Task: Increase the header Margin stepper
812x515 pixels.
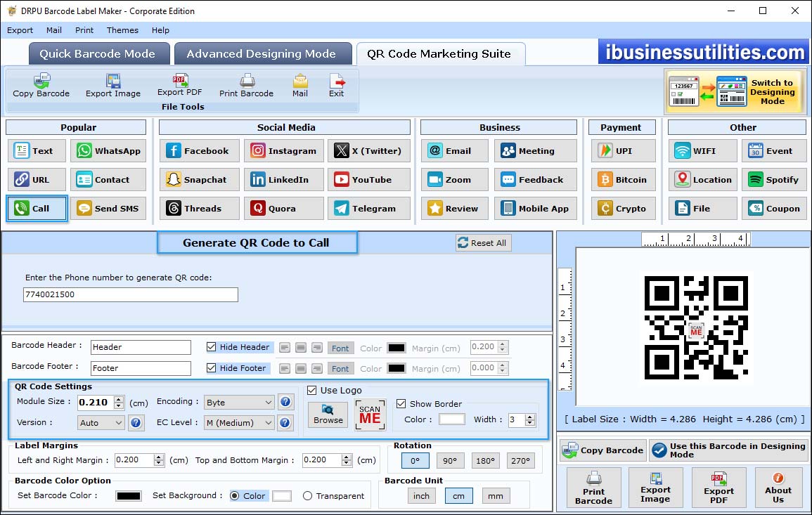Action: tap(503, 344)
